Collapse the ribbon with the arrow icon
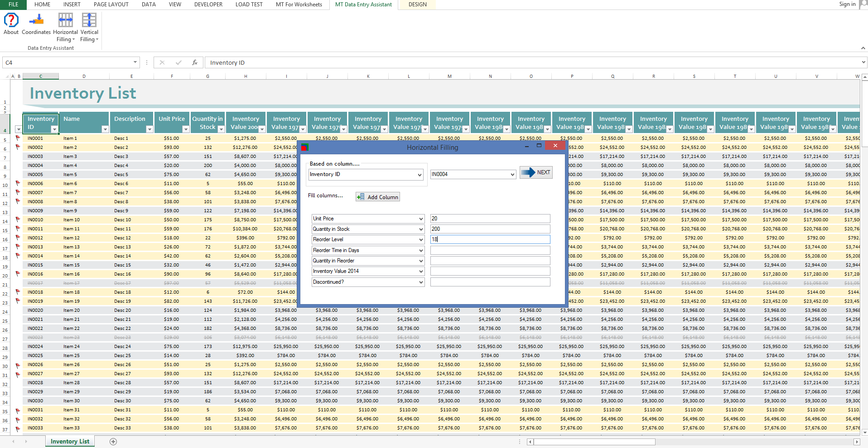Image resolution: width=868 pixels, height=448 pixels. pos(863,48)
